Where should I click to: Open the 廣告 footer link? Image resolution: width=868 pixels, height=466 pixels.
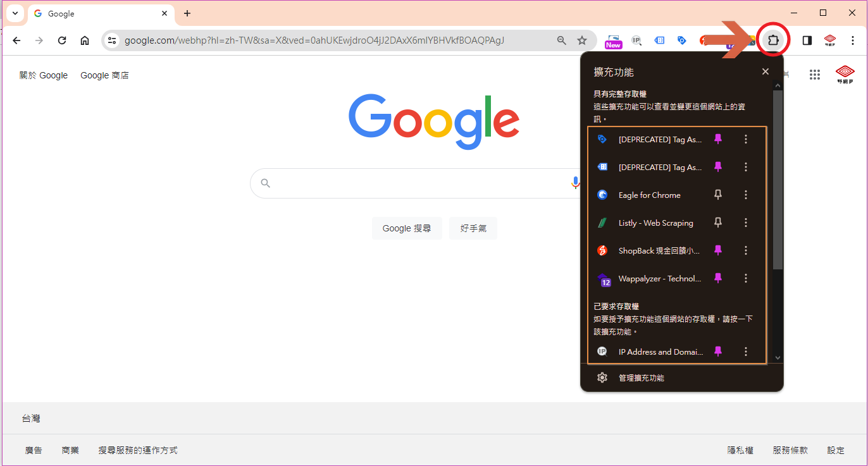point(34,450)
